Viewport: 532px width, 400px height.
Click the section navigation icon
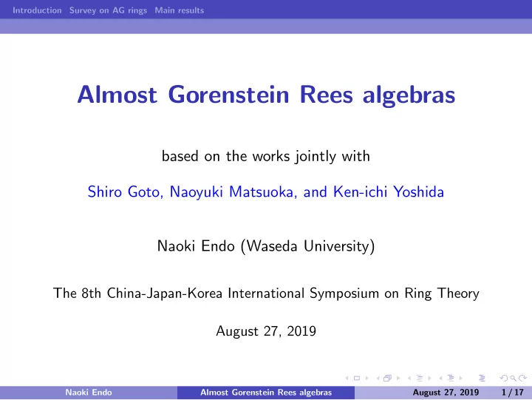tap(451, 378)
